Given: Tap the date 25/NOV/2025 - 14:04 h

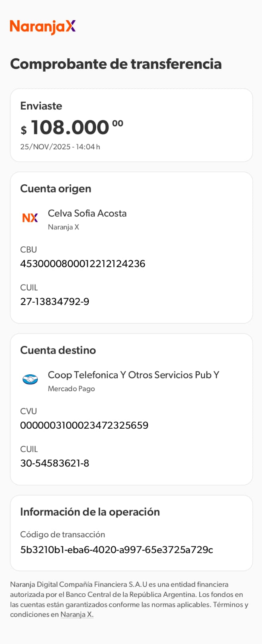Looking at the screenshot, I should pos(60,147).
